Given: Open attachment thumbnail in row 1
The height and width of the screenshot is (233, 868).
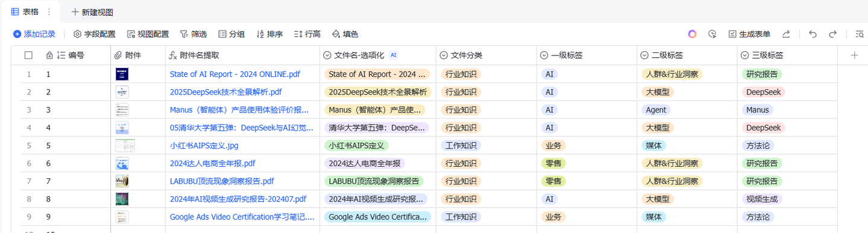Looking at the screenshot, I should pos(122,75).
